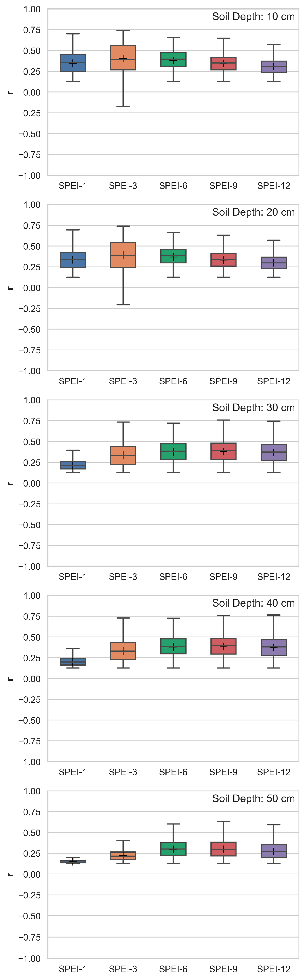The image size is (307, 980).
Task: Click the green SPEI-6 box in 50 cm panel
Action: coord(173,849)
